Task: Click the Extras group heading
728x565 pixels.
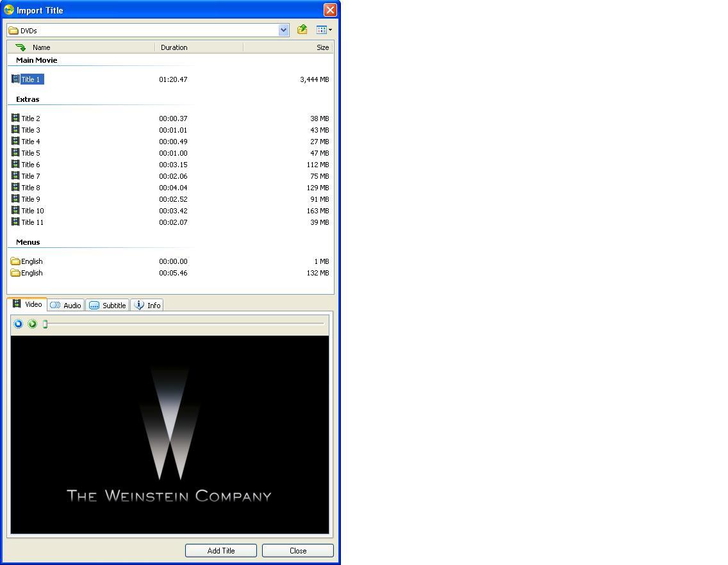Action: 28,99
